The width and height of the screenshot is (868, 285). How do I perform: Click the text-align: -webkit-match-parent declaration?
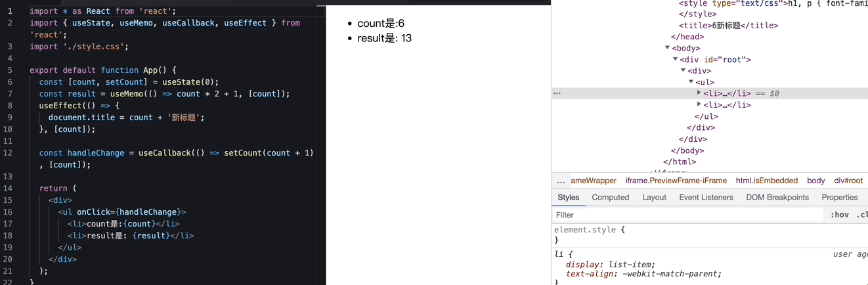pos(643,274)
